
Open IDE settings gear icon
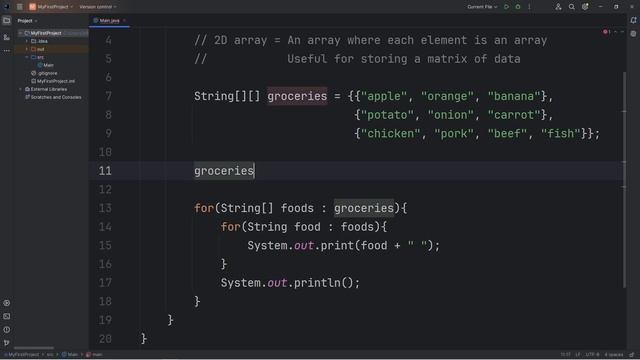[x=585, y=7]
